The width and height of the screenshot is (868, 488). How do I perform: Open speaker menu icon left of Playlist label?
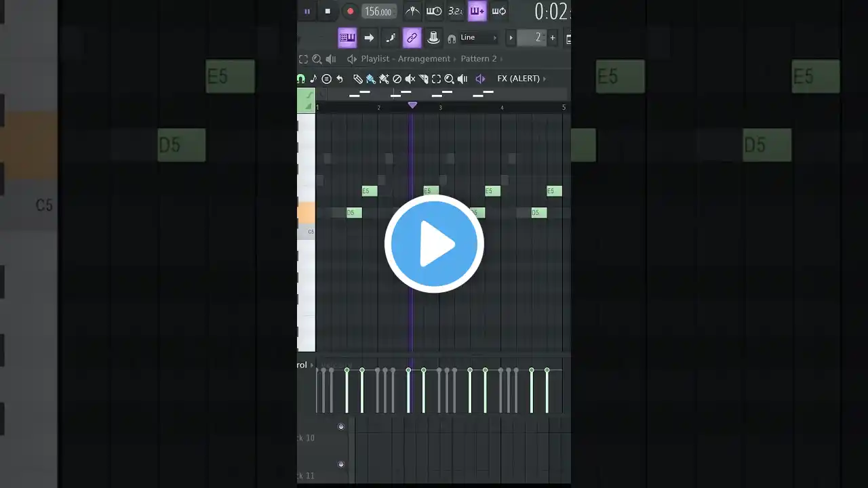351,59
